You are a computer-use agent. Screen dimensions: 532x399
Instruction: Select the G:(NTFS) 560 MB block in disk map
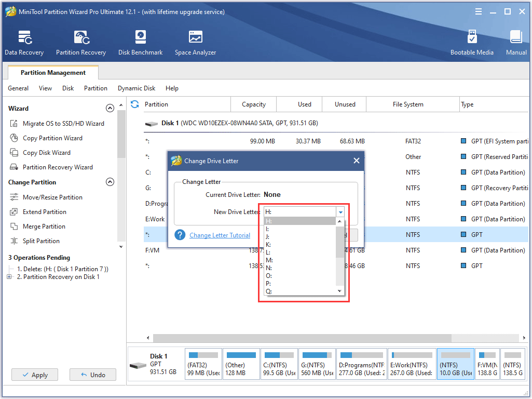coord(317,364)
